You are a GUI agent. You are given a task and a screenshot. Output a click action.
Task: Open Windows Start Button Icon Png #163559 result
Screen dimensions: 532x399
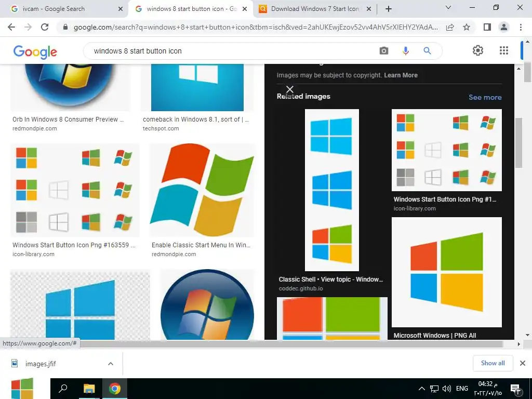(74, 245)
